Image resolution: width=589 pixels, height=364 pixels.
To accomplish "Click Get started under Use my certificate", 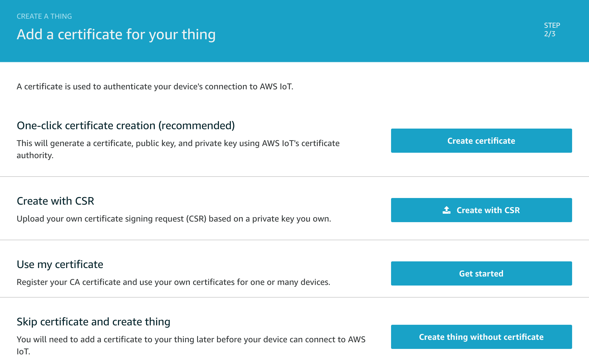I will pyautogui.click(x=481, y=273).
